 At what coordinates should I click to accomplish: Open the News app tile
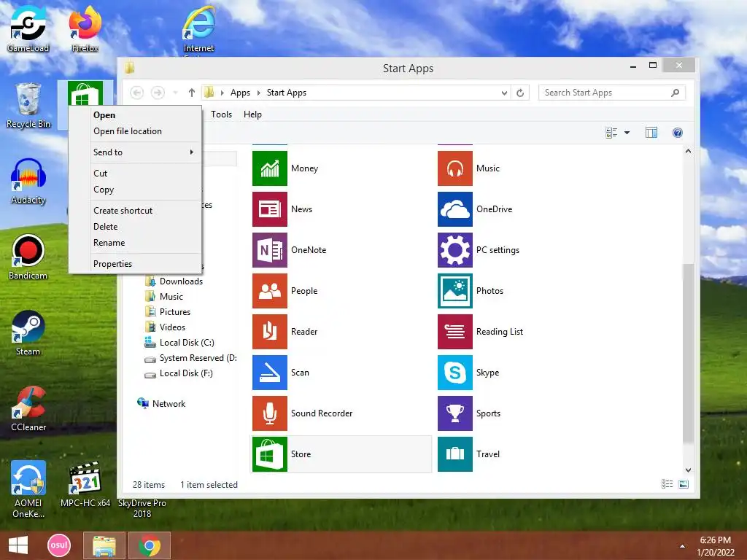pos(270,209)
